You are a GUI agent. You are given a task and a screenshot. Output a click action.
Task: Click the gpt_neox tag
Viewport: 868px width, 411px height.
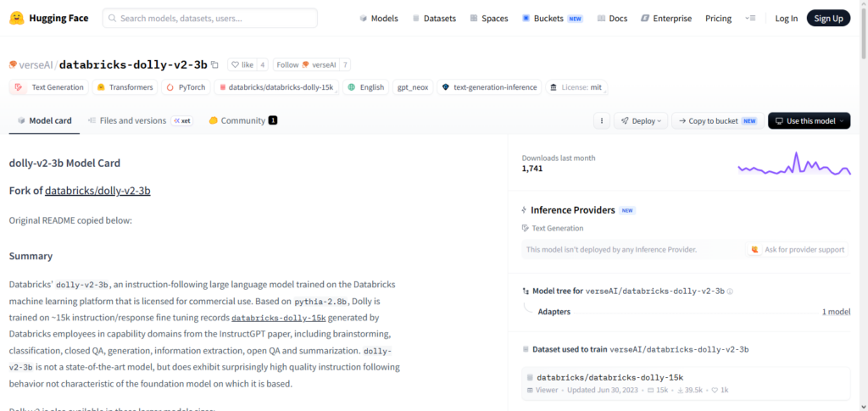(x=413, y=87)
